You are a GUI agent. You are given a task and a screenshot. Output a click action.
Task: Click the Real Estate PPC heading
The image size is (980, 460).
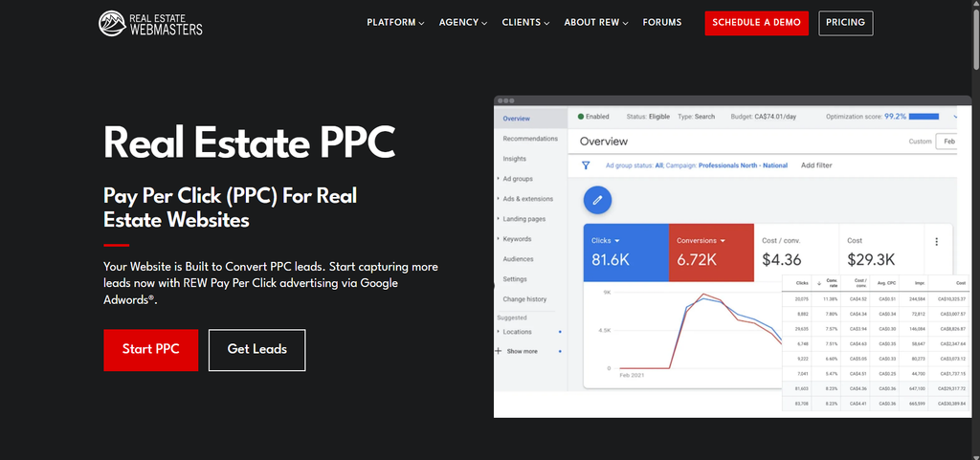(x=250, y=142)
